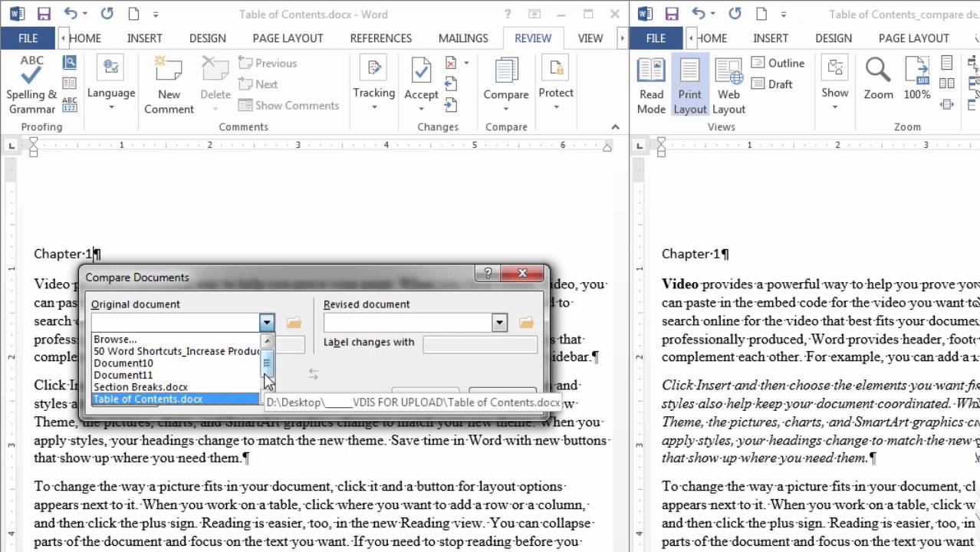Switch to Draft view
The width and height of the screenshot is (980, 552).
771,84
